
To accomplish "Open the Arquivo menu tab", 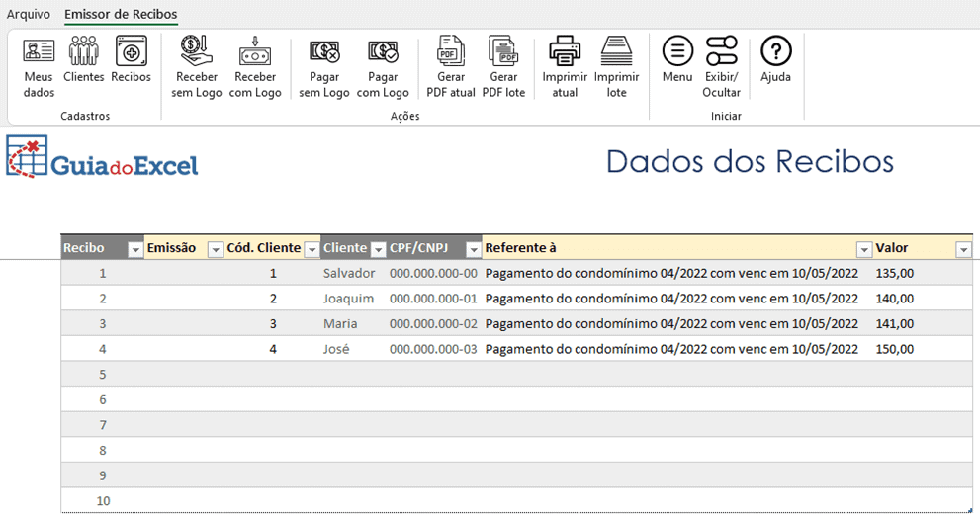I will (29, 15).
